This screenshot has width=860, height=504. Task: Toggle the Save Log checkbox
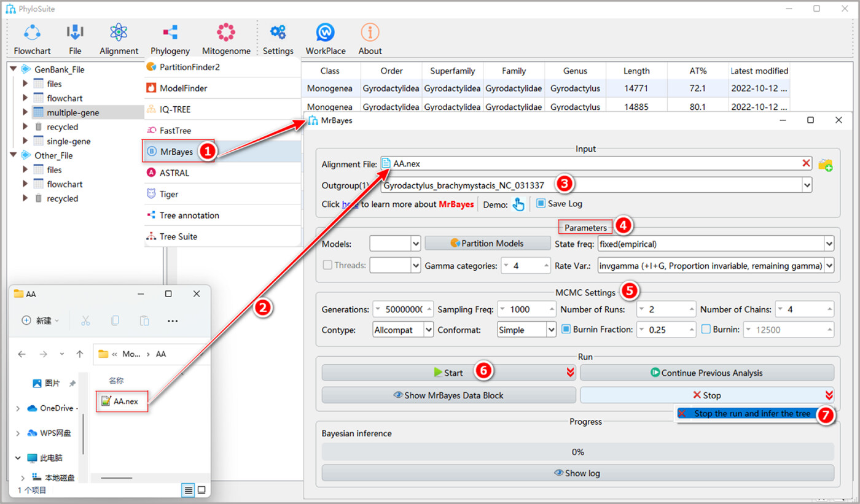(x=540, y=203)
